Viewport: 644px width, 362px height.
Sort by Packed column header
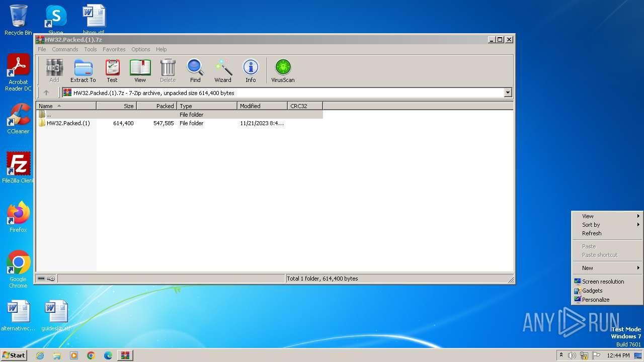click(x=156, y=106)
